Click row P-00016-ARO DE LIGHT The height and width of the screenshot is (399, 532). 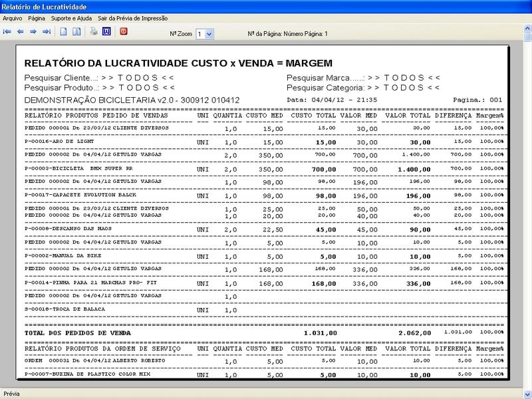coord(264,142)
